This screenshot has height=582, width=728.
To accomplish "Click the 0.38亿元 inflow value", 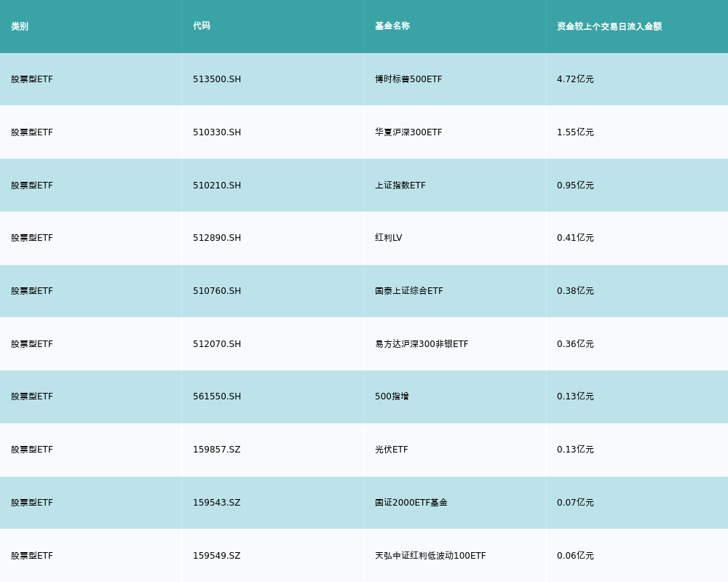I will point(575,291).
